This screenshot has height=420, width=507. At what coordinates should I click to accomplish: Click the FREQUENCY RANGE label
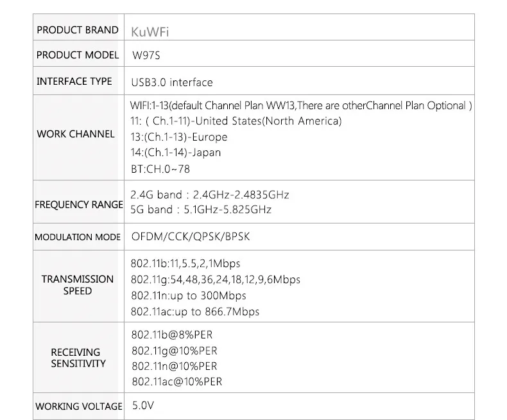point(79,204)
